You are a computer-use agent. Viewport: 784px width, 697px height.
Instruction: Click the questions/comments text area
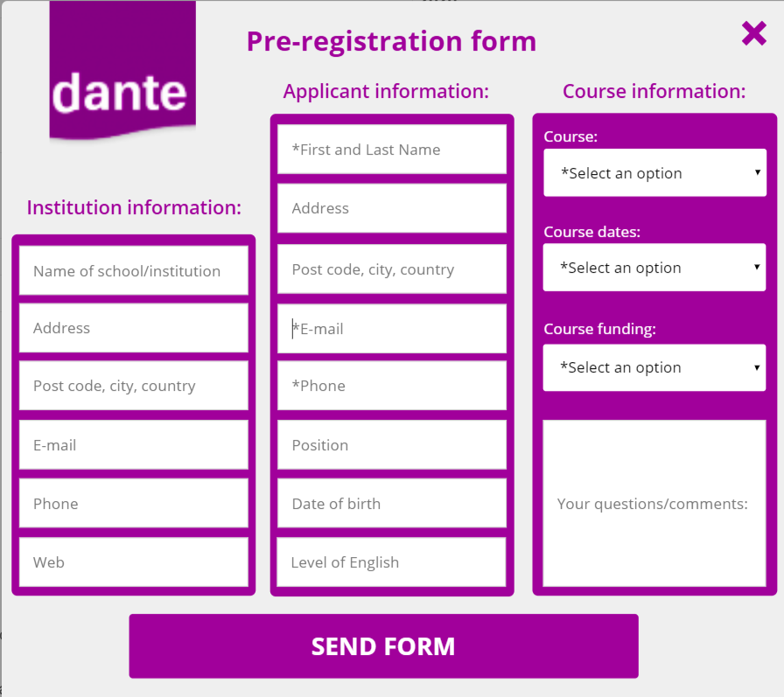pyautogui.click(x=654, y=504)
